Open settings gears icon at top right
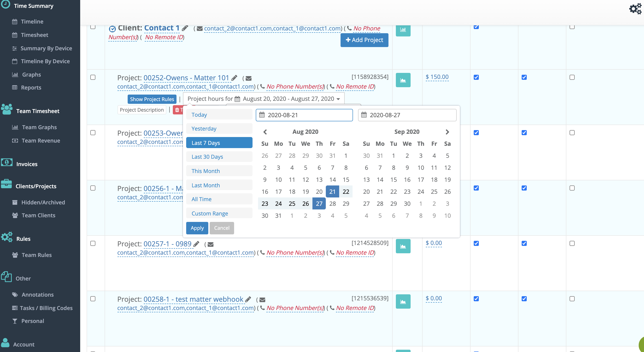644x352 pixels. [635, 9]
